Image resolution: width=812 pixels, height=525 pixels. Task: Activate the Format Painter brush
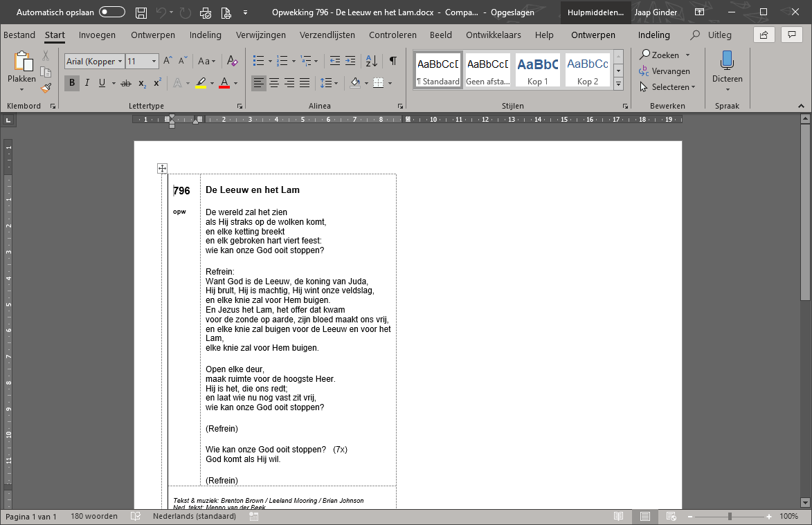pos(46,88)
